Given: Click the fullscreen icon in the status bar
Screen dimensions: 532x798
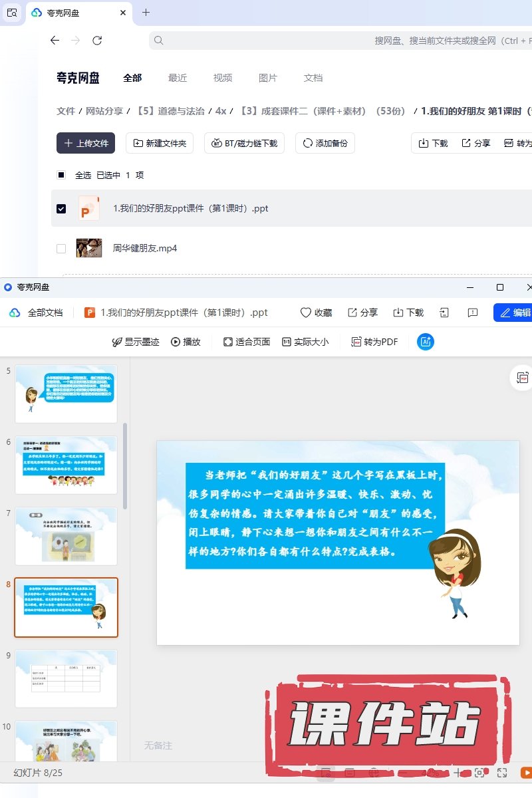Looking at the screenshot, I should click(502, 773).
